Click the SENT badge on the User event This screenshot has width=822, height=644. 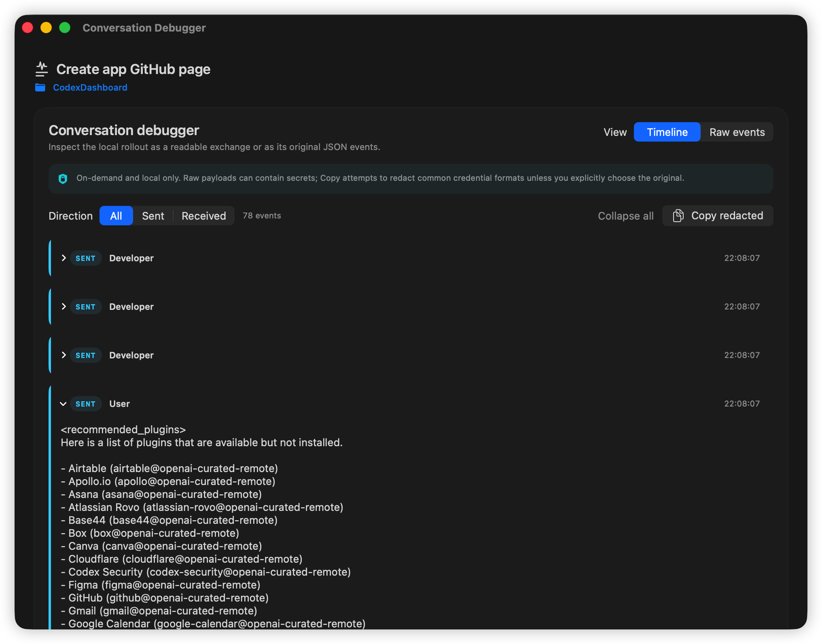tap(85, 404)
